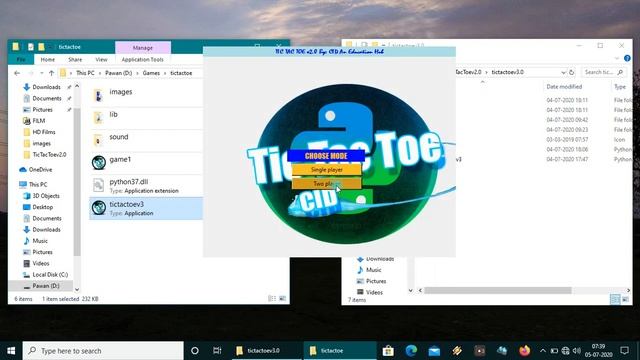
Task: Select Local Disk (C:) drive
Action: pos(50,275)
